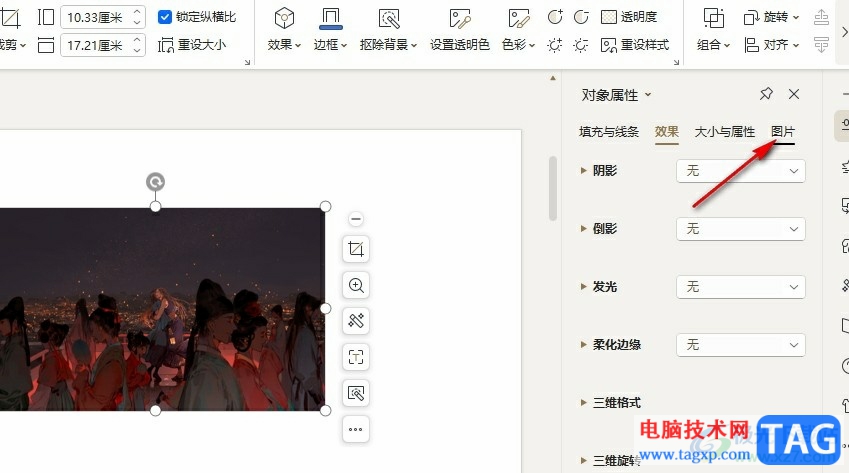This screenshot has height=473, width=849.
Task: Decrease the width value with stepper
Action: click(x=138, y=51)
